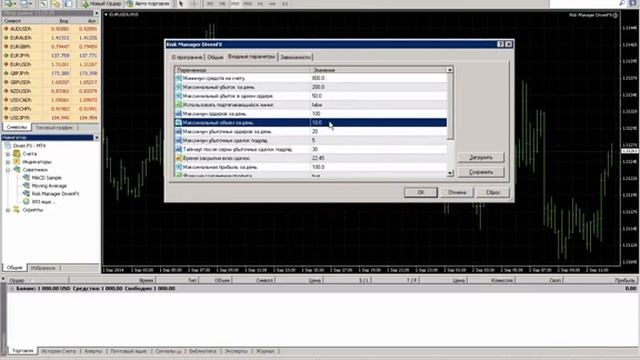Screen dimensions: 640x360
Task: Switch to the 'Общие' tab in dialog
Action: coord(215,57)
